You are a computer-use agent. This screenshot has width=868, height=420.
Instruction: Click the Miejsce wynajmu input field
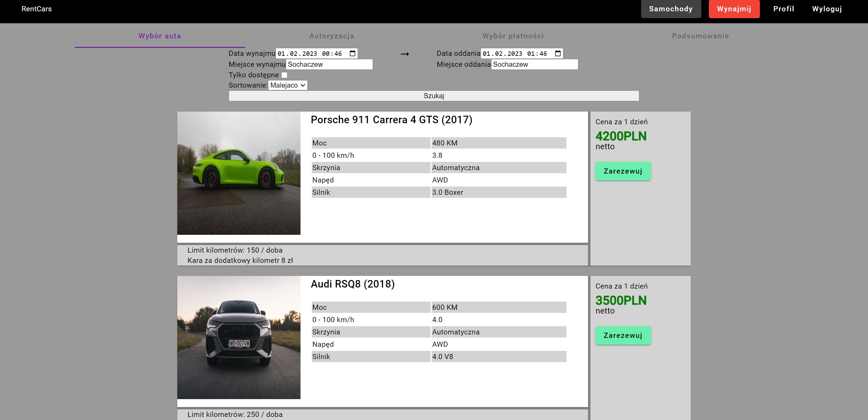329,64
